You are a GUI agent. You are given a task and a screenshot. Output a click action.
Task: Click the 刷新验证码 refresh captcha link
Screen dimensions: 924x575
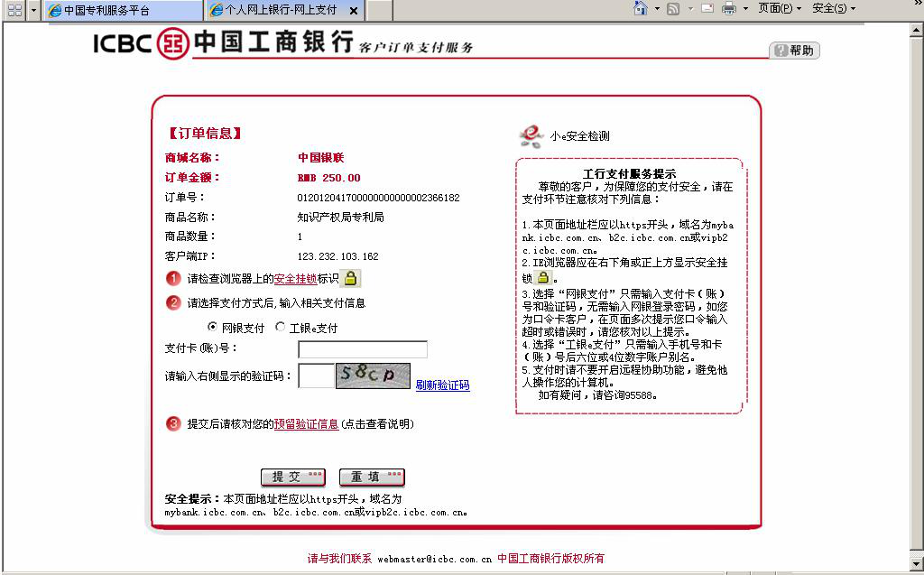442,385
